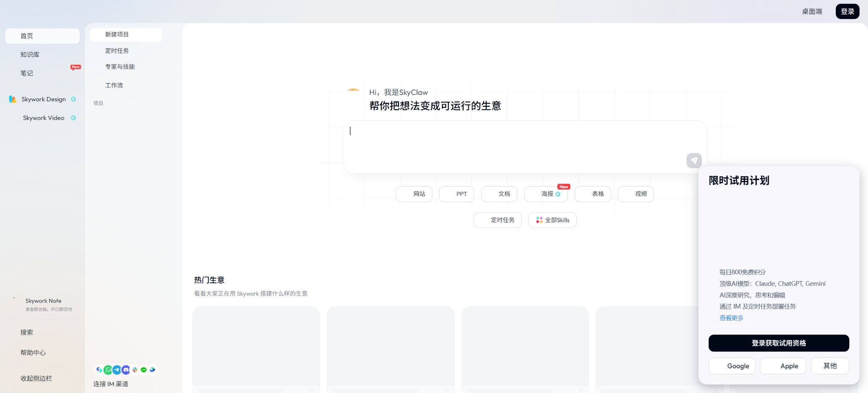
Task: Click the black 登录 button
Action: (x=847, y=11)
